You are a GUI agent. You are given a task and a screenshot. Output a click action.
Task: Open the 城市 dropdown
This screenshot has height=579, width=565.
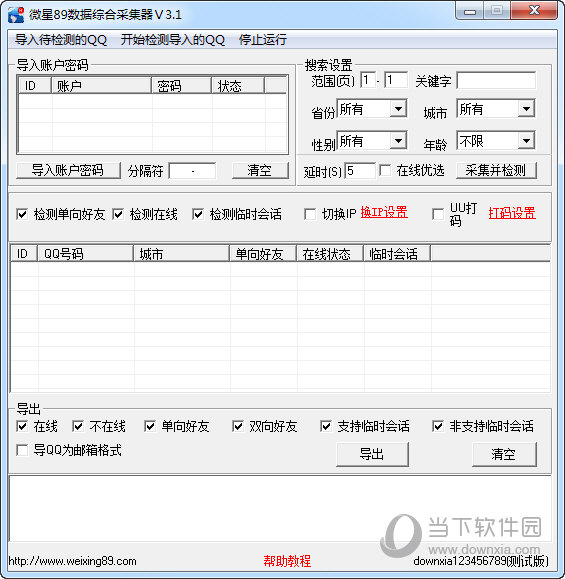point(496,109)
